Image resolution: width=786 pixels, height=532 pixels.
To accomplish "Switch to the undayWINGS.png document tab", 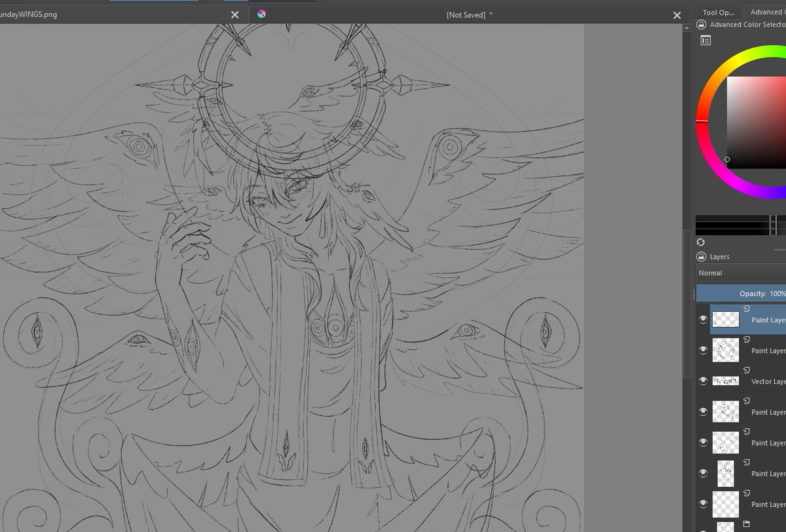I will (x=123, y=14).
